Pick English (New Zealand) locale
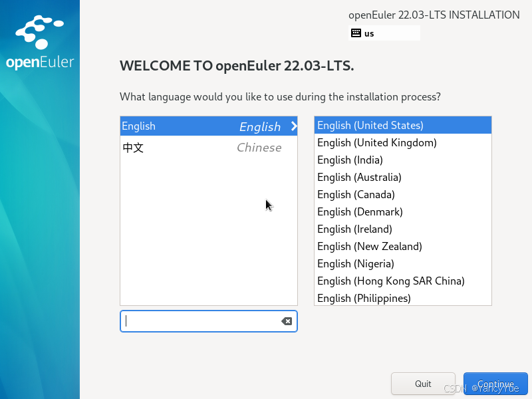 point(369,246)
